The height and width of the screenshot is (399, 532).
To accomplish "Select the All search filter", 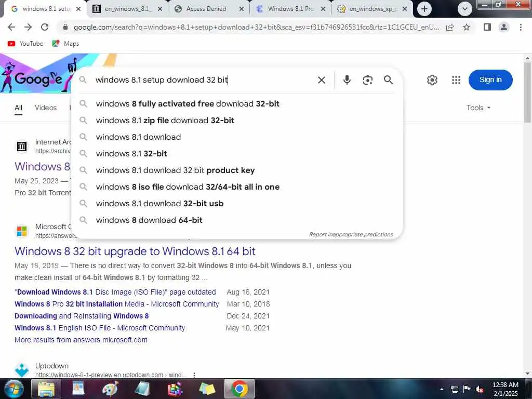I will pyautogui.click(x=18, y=108).
